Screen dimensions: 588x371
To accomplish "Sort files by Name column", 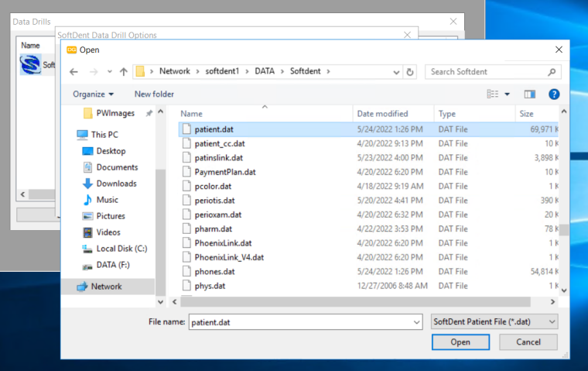I will 191,114.
